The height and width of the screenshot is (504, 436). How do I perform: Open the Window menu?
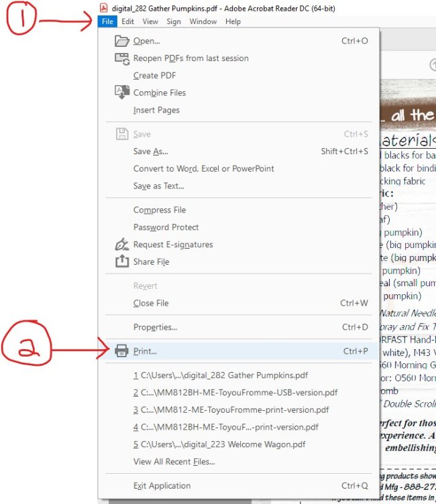(x=203, y=21)
